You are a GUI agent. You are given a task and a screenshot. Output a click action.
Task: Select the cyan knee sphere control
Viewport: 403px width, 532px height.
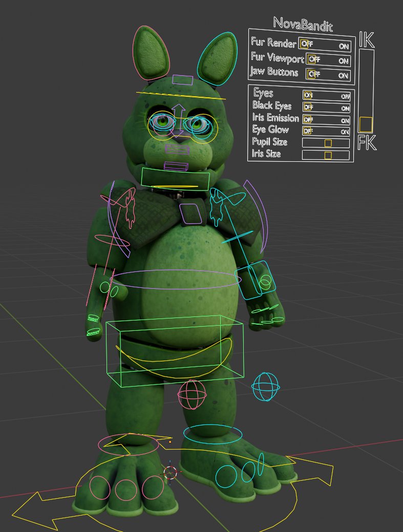pos(266,387)
